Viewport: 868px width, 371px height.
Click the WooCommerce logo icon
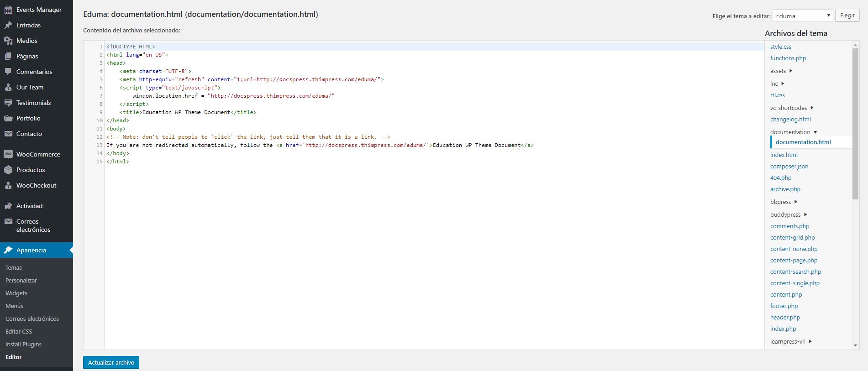click(8, 154)
